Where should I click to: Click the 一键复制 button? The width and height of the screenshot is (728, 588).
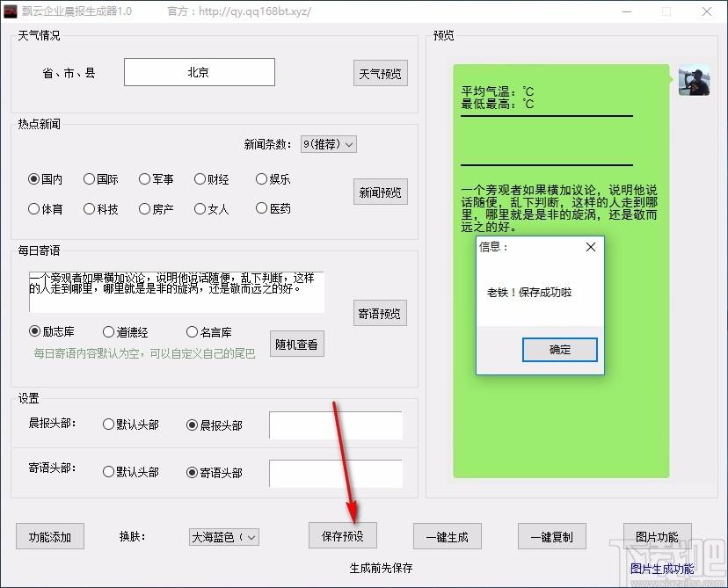pos(551,536)
